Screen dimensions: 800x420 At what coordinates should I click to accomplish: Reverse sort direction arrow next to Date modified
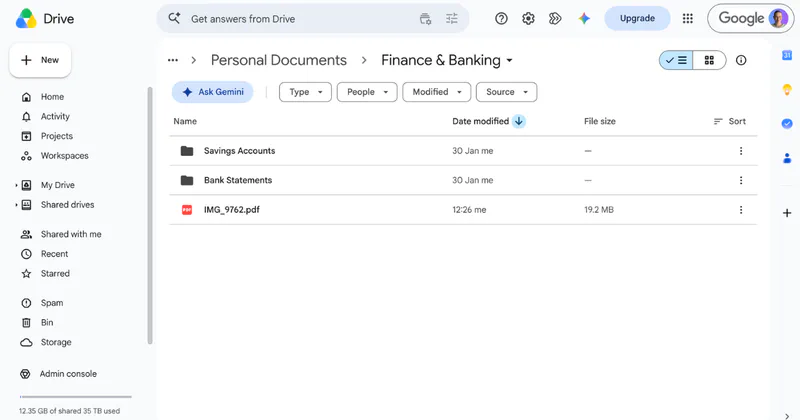(519, 121)
